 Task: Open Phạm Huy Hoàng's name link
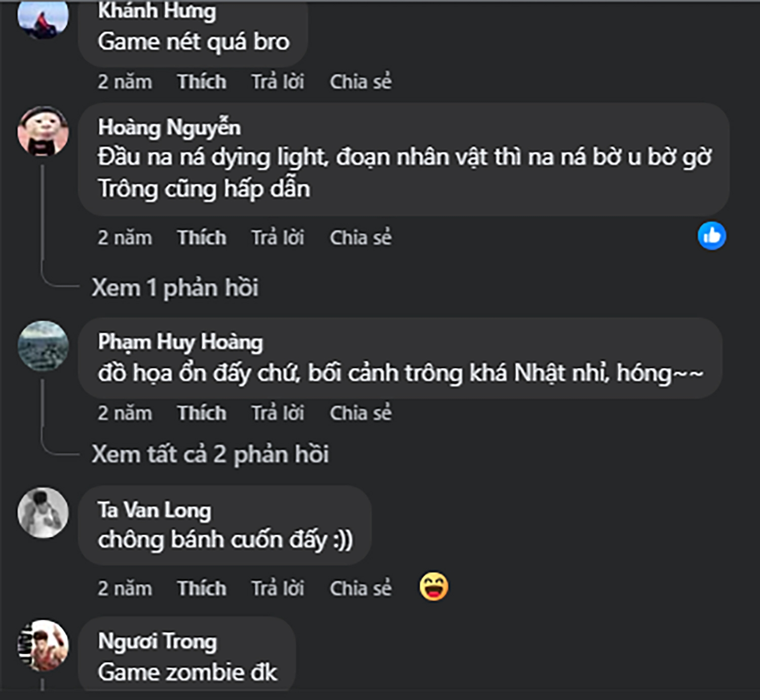click(180, 342)
